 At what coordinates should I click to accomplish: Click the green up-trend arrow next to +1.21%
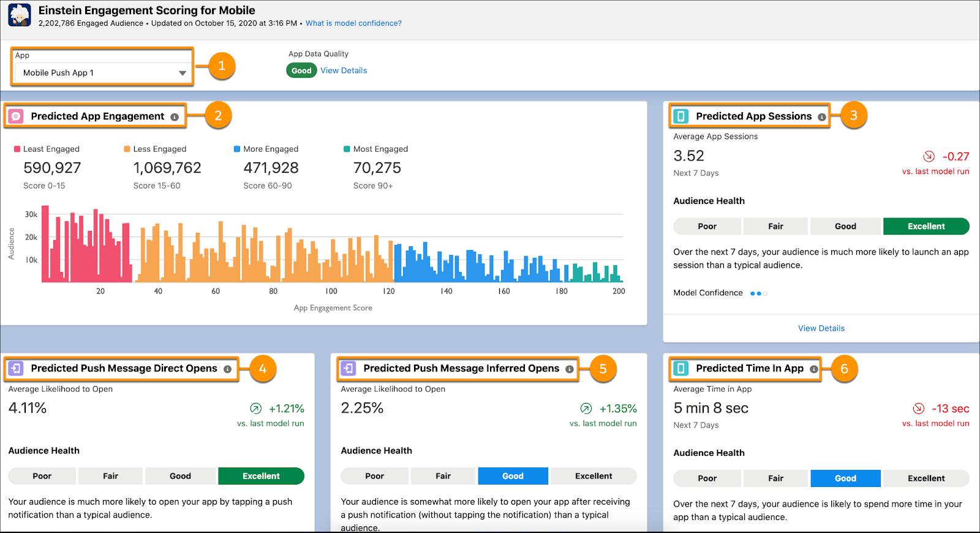(x=255, y=409)
